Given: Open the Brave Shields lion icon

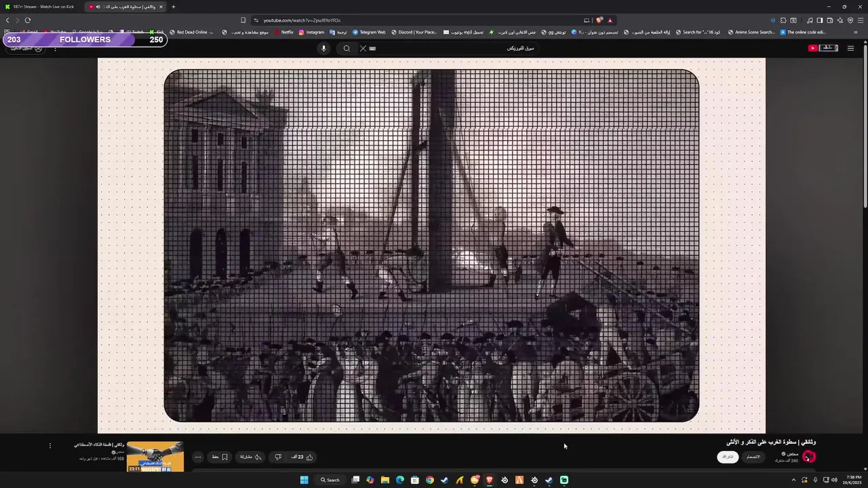Looking at the screenshot, I should click(599, 20).
